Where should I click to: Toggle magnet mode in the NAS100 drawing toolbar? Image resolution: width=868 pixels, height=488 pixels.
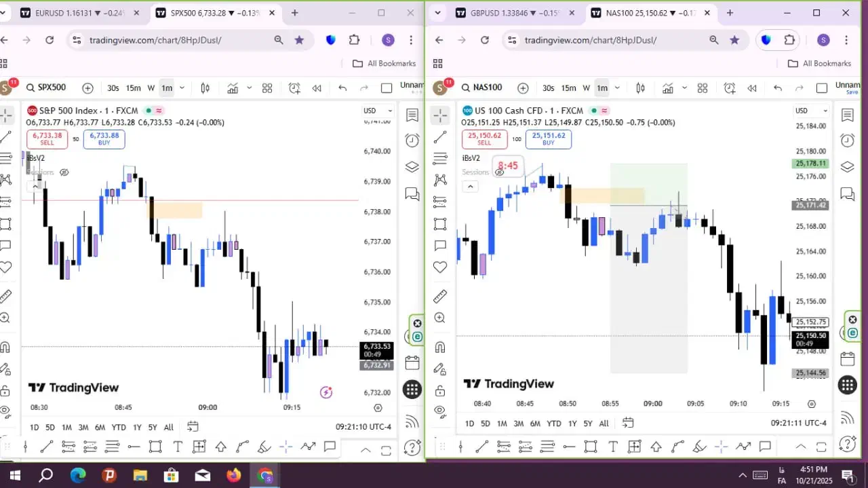[x=440, y=348]
